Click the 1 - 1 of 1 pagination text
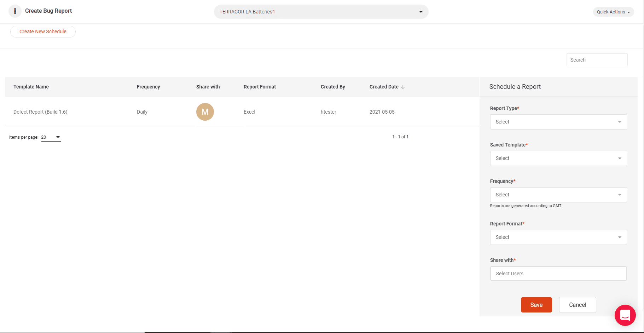Viewport: 644px width, 333px height. (400, 137)
